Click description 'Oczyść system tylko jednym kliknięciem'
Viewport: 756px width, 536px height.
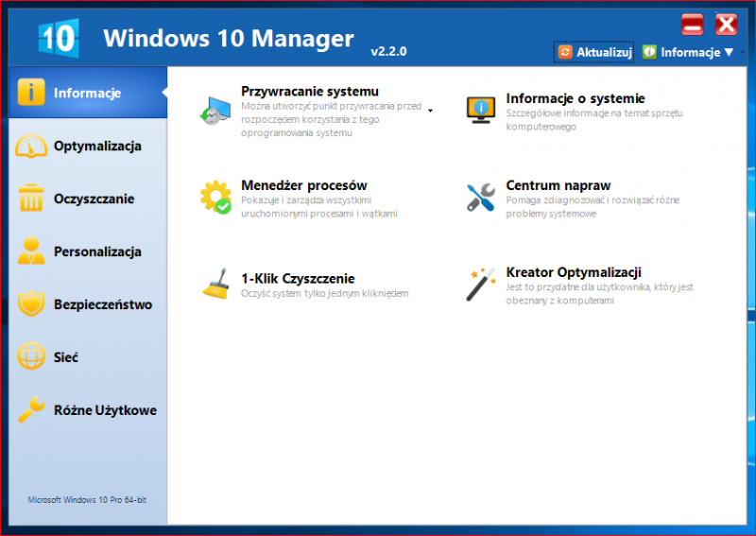(324, 293)
